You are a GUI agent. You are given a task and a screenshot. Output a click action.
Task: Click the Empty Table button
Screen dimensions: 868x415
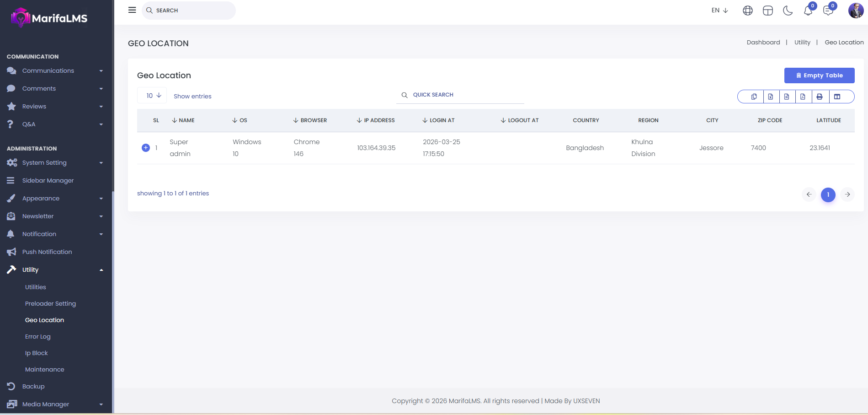pyautogui.click(x=819, y=75)
